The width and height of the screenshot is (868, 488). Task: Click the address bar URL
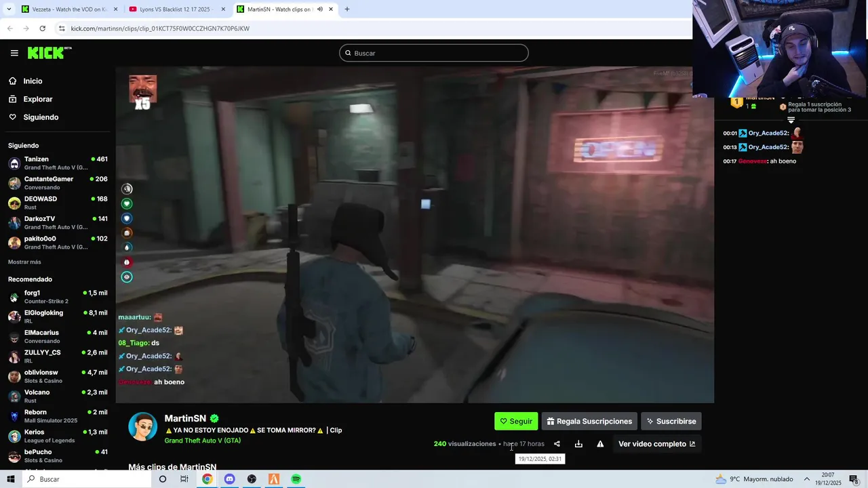pos(160,28)
